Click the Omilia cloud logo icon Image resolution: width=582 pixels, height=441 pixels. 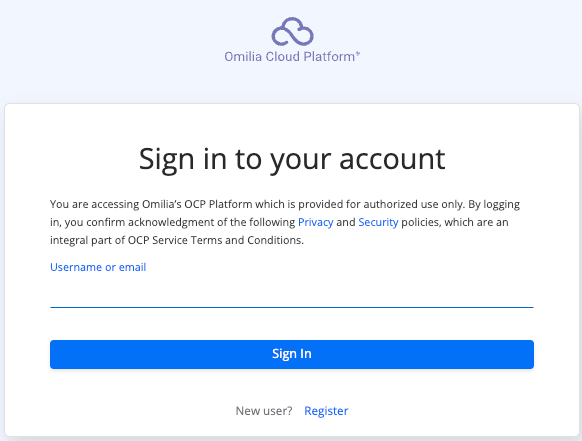[292, 32]
